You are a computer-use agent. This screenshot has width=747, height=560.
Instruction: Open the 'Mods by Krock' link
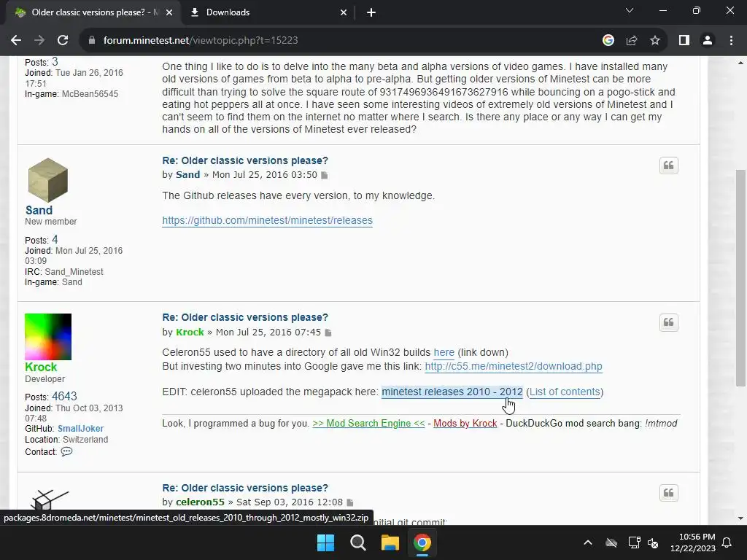pos(465,424)
